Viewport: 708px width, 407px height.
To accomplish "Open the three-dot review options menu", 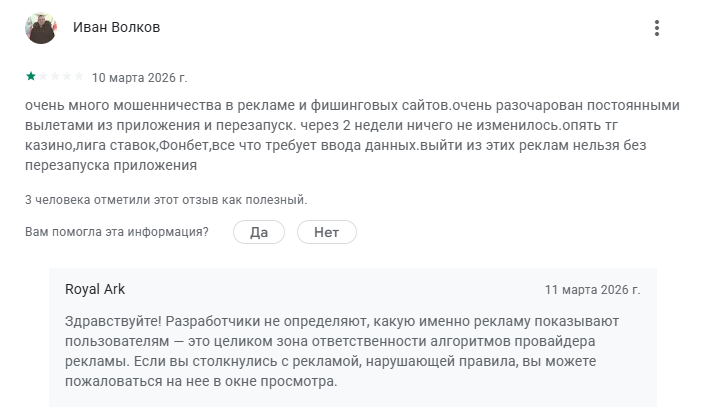I will pyautogui.click(x=656, y=28).
